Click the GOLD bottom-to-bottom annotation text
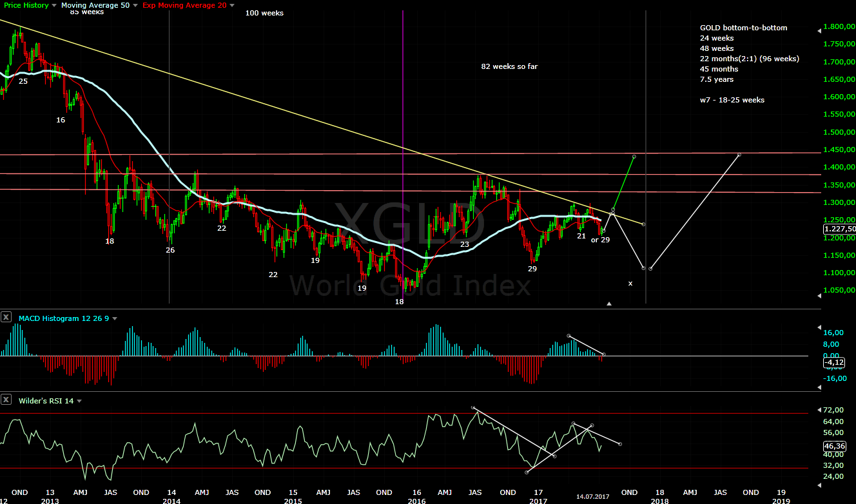This screenshot has width=856, height=504. click(743, 28)
